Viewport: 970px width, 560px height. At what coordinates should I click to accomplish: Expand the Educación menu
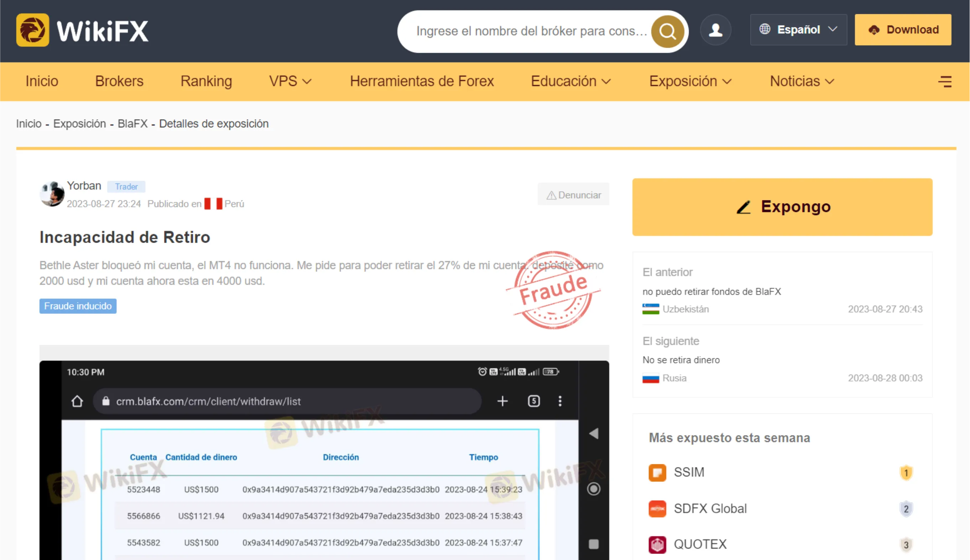[x=571, y=81]
